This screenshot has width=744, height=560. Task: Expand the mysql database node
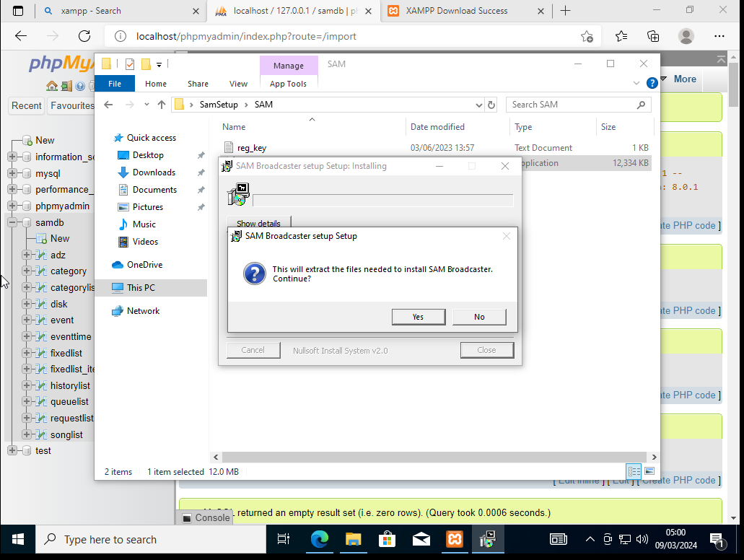tap(12, 173)
